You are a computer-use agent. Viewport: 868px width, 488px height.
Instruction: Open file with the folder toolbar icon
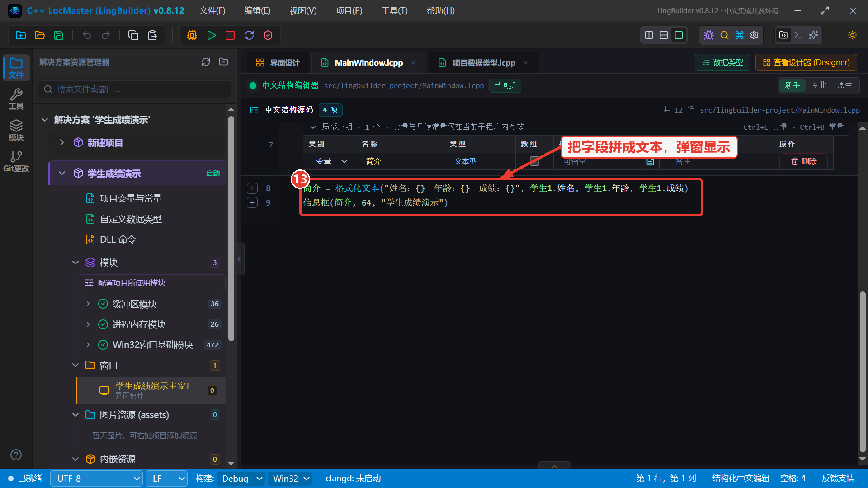click(x=40, y=35)
